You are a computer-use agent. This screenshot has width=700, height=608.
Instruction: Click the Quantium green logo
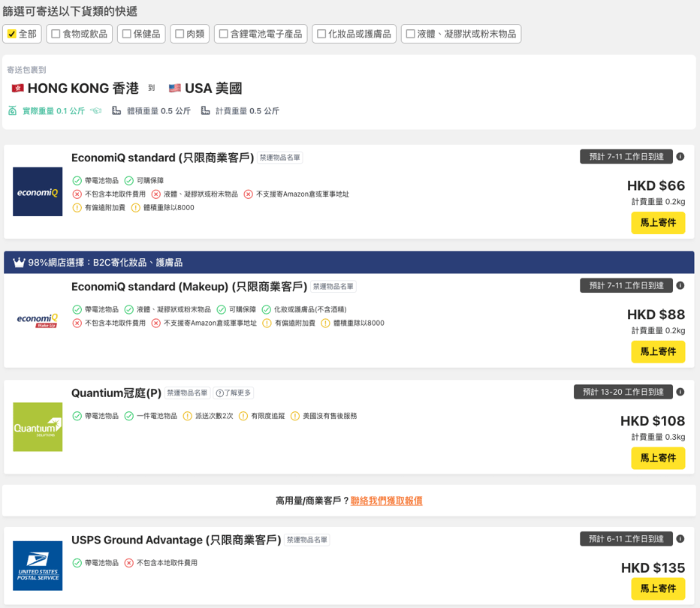[x=38, y=427]
